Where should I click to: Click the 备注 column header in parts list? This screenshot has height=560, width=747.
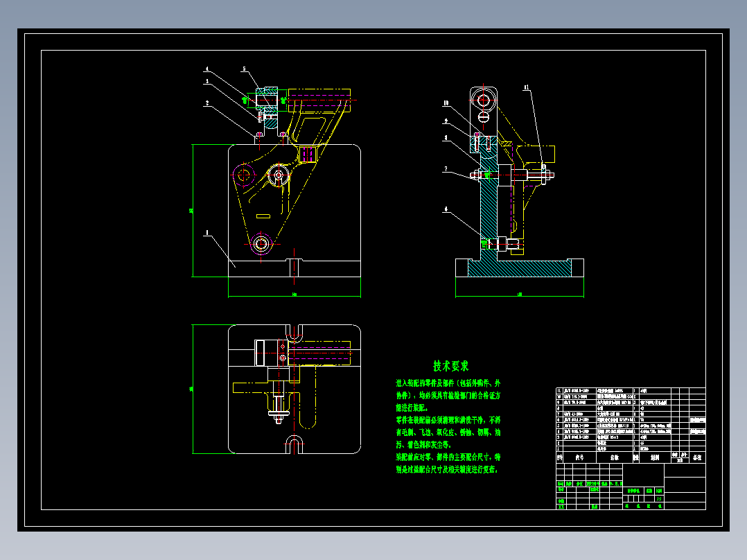[x=697, y=457]
